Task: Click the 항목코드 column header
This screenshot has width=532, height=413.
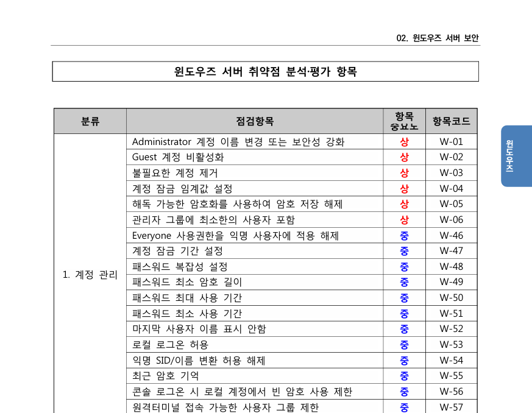Action: [x=451, y=121]
